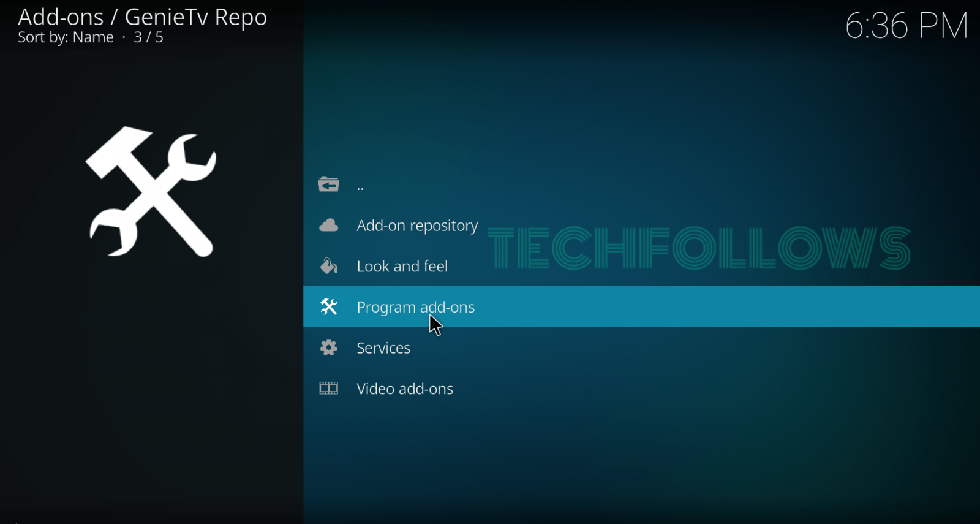Click the filmstrip Video add-ons icon
Image resolution: width=980 pixels, height=524 pixels.
pyautogui.click(x=328, y=388)
